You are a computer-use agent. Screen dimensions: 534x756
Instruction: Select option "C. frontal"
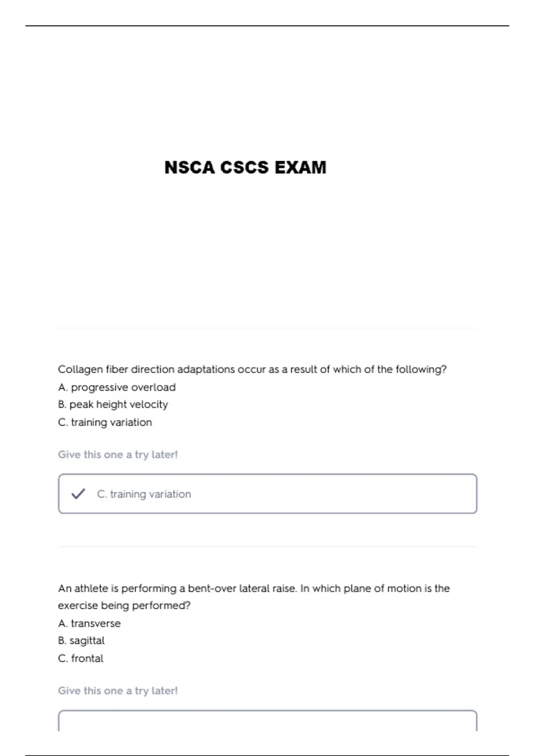pos(81,658)
